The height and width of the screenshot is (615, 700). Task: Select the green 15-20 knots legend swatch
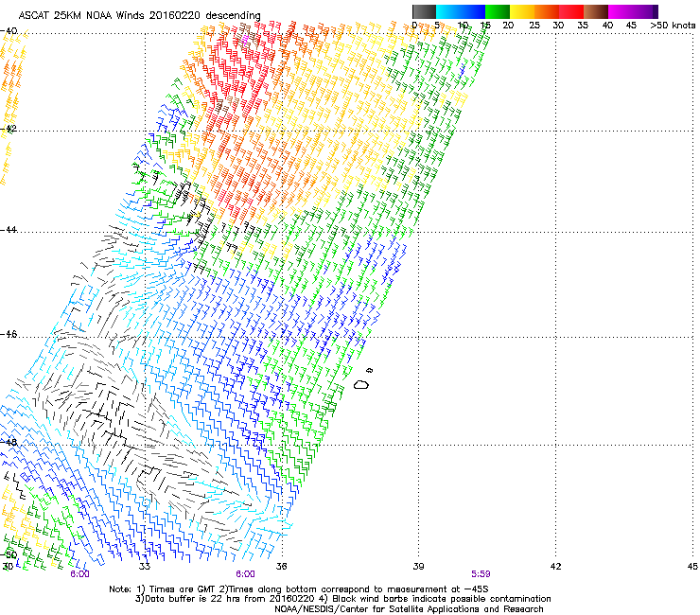498,11
